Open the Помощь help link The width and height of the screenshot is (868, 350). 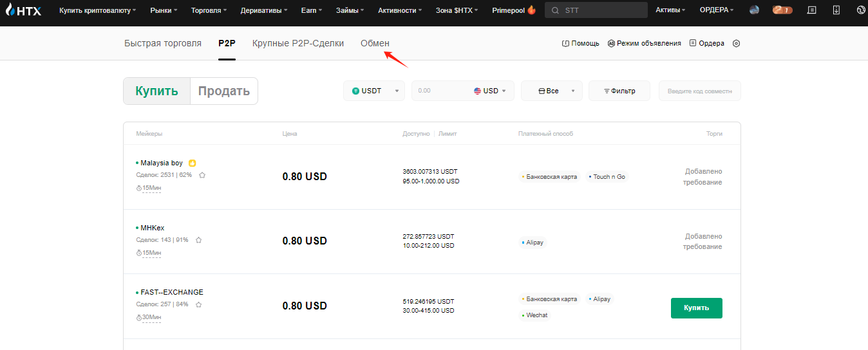coord(581,44)
